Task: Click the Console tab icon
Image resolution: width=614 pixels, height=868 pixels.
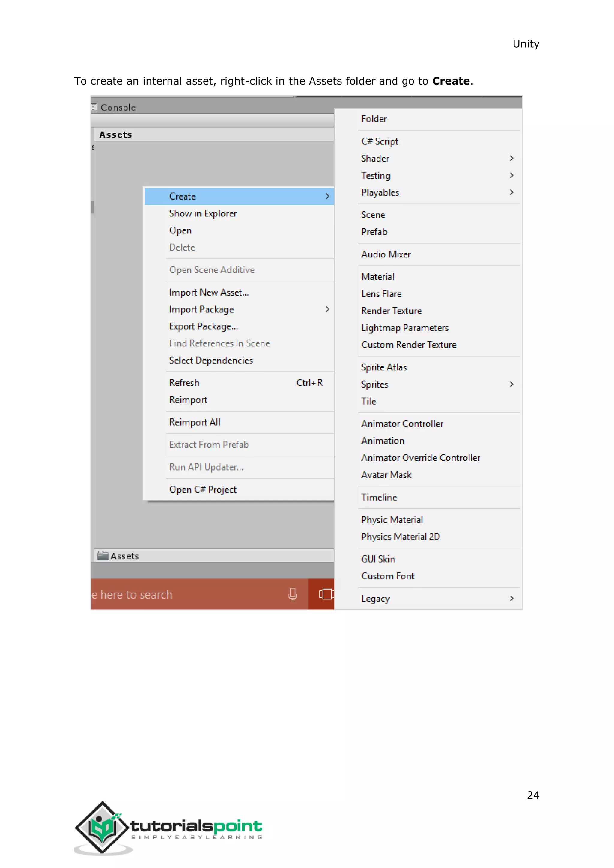Action: pos(94,107)
